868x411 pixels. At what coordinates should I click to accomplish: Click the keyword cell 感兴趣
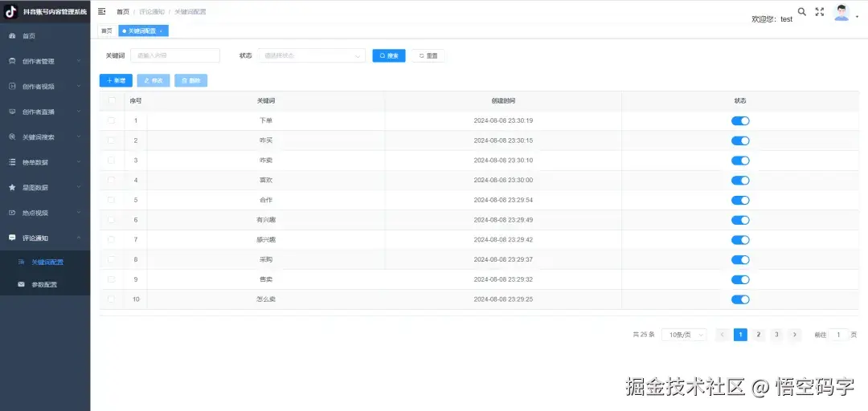[266, 239]
